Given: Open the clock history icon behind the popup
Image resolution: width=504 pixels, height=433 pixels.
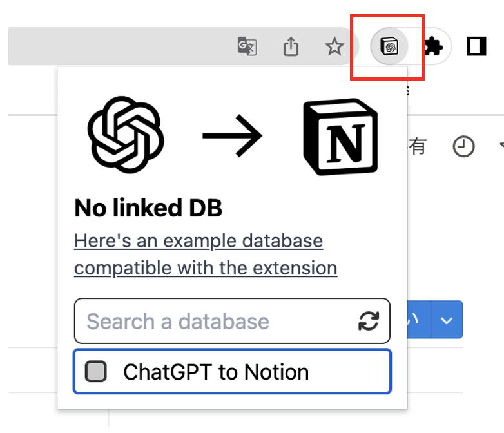Looking at the screenshot, I should tap(463, 146).
